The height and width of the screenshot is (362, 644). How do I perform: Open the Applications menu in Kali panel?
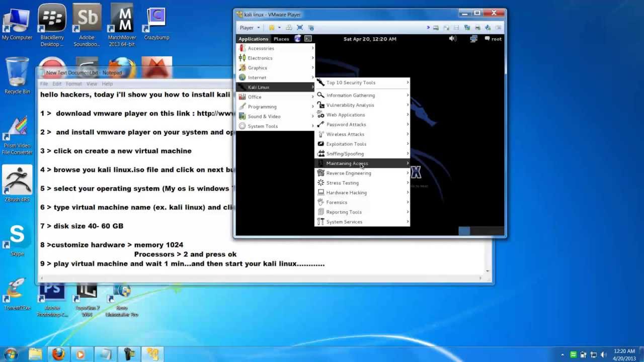[x=253, y=39]
